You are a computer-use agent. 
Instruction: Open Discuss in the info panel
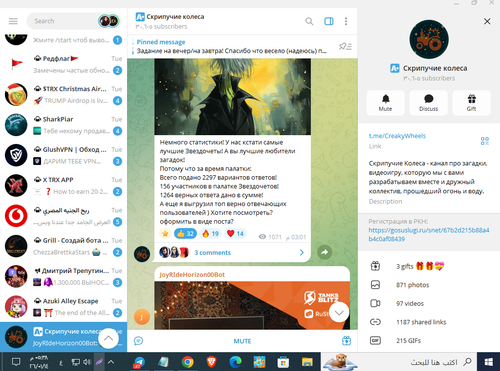[428, 103]
